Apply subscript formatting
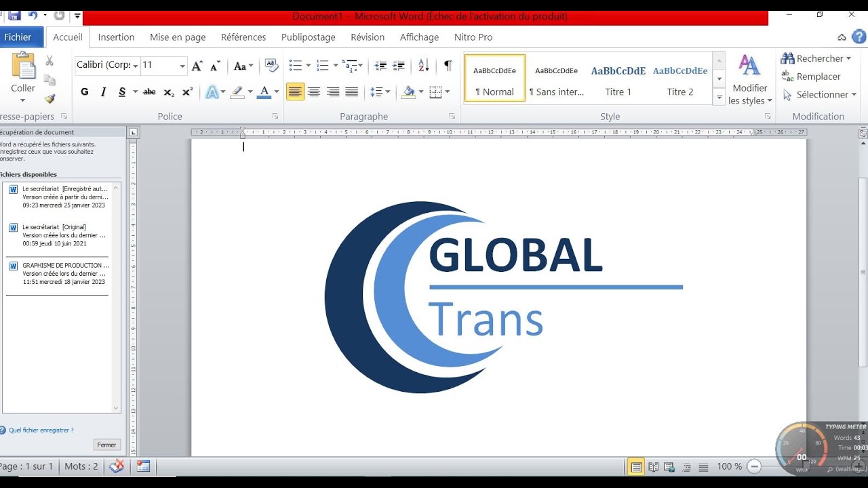Viewport: 868px width, 488px height. tap(169, 92)
